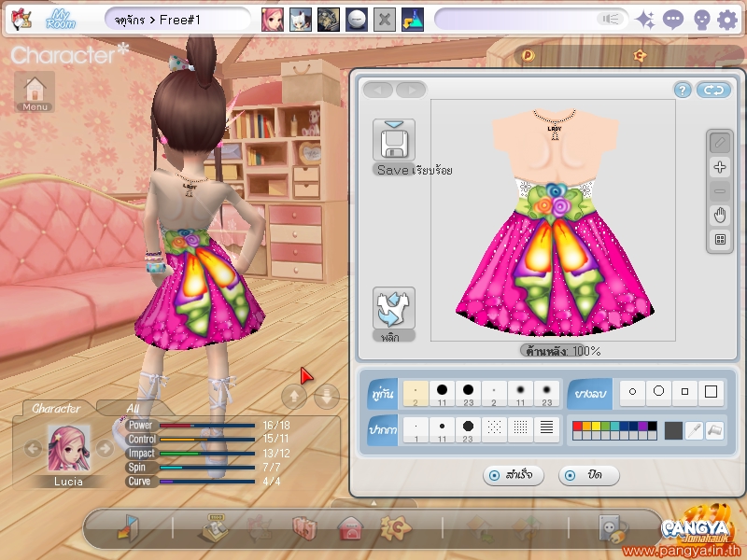Viewport: 747px width, 560px height.
Task: Pick the purple color swatch
Action: [642, 426]
